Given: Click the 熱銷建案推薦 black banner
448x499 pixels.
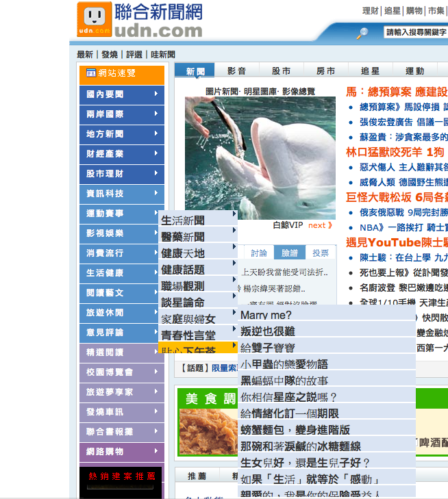Looking at the screenshot, I should (x=121, y=477).
